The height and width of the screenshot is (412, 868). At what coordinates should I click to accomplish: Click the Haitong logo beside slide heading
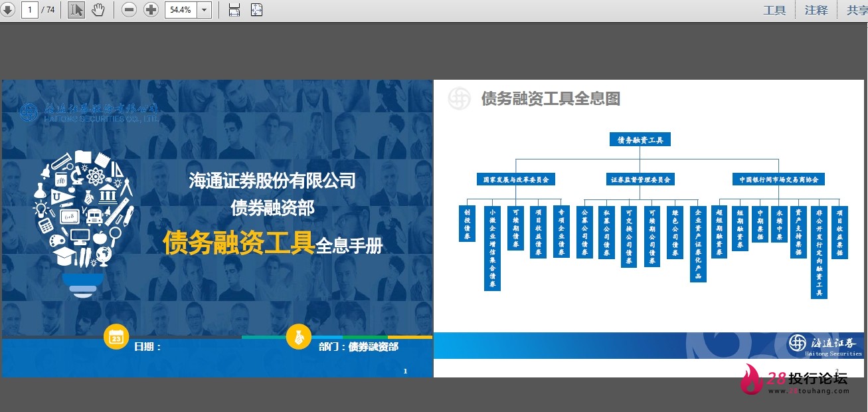(459, 99)
